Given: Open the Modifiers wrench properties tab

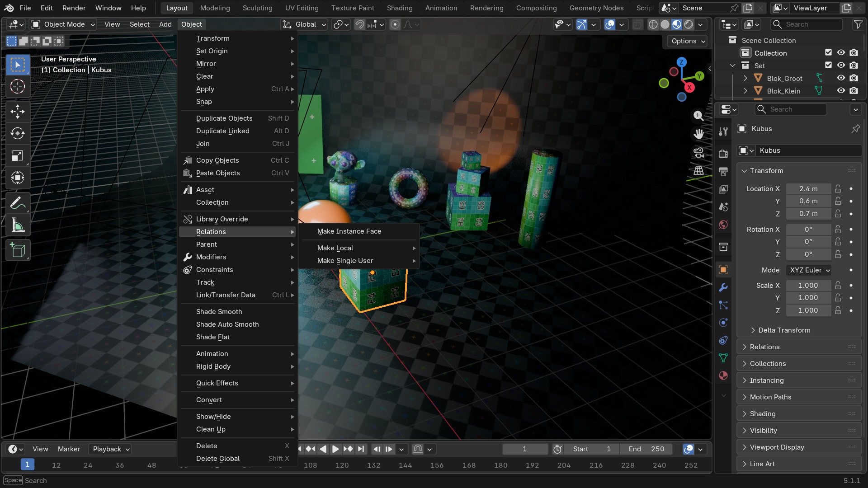Looking at the screenshot, I should click(x=723, y=287).
